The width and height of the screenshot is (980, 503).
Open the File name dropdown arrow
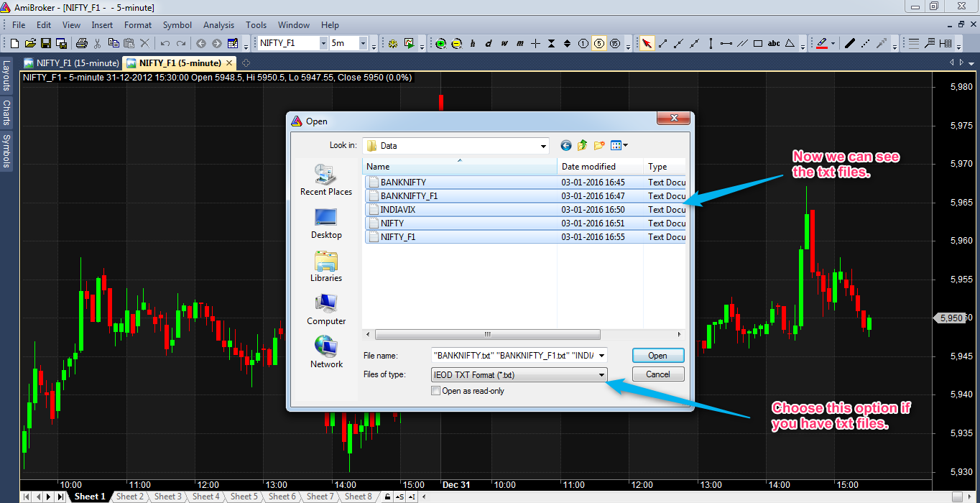(x=601, y=355)
